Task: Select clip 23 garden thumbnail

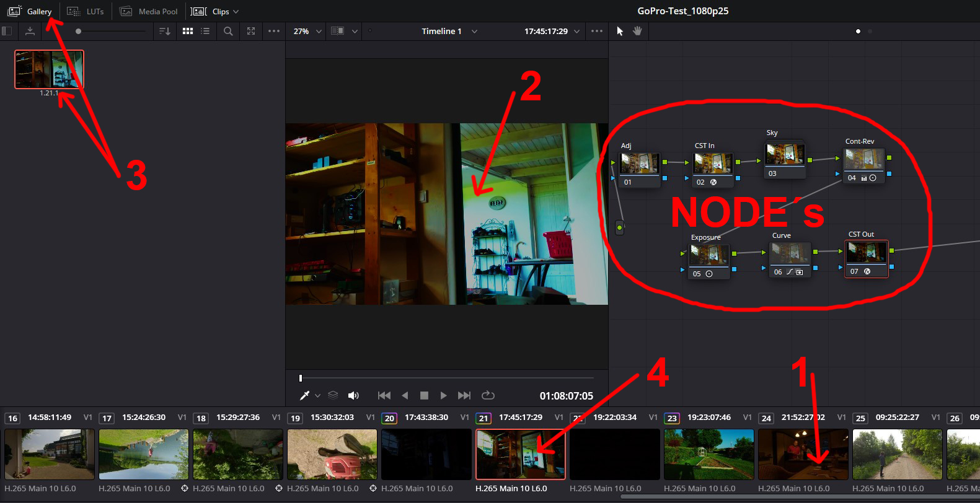Action: coord(709,454)
